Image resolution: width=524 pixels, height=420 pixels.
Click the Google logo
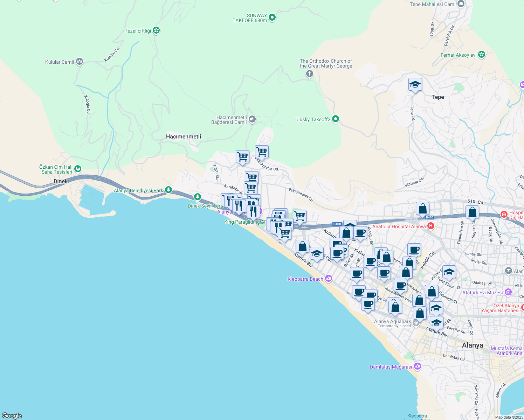(x=12, y=416)
